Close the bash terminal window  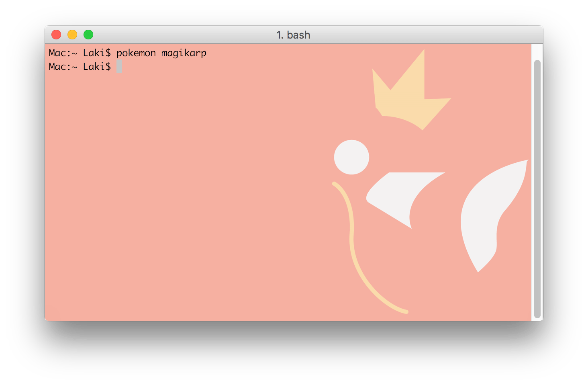pos(56,35)
